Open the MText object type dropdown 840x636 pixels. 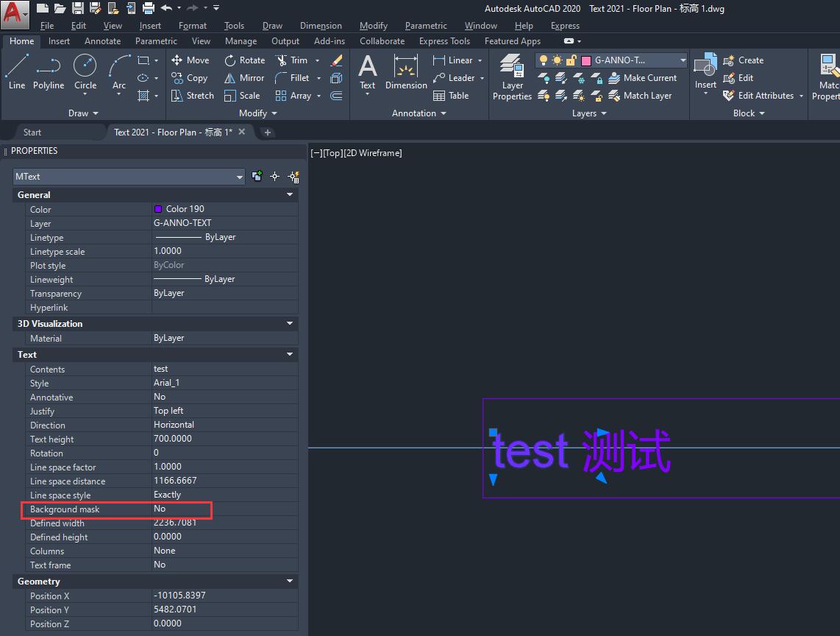pos(238,177)
